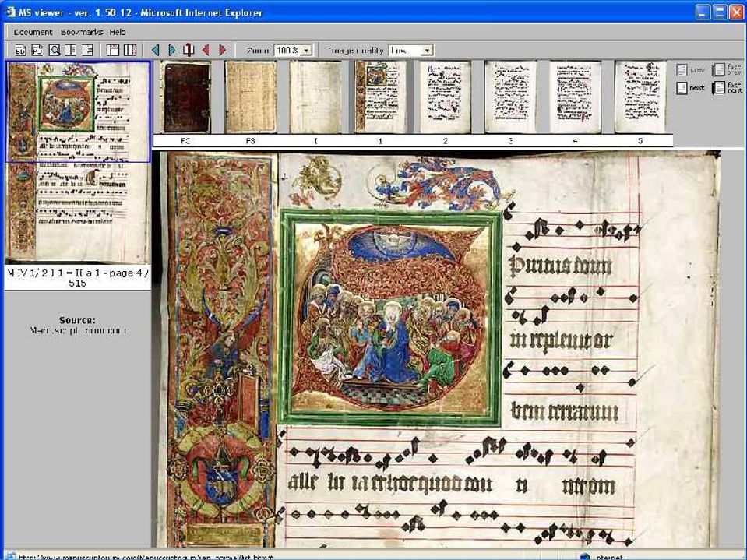Viewport: 747px width, 560px height.
Task: Jump to next bookmark with red right arrow
Action: pos(223,50)
